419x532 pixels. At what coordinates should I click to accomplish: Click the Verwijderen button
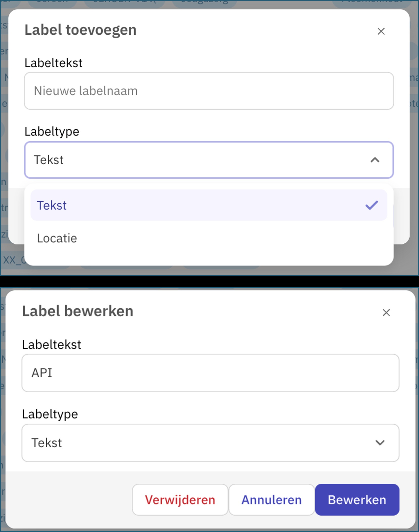pos(180,500)
